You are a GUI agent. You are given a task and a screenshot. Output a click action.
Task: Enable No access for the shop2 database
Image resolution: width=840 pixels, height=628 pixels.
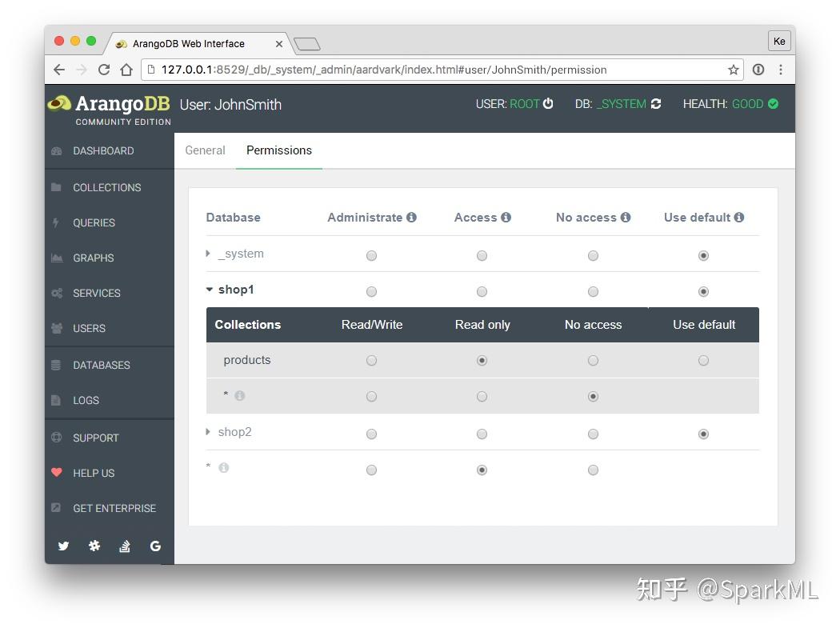pyautogui.click(x=593, y=433)
